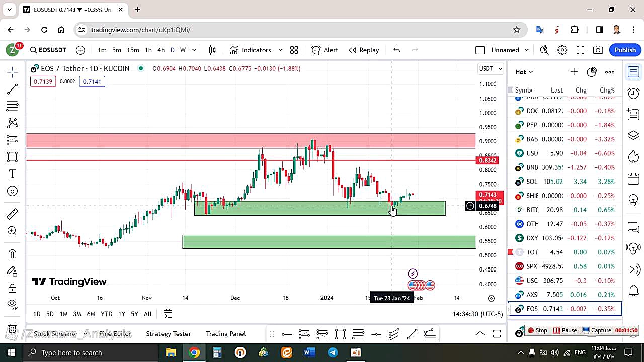
Task: Select the patterns drawing tool
Action: pyautogui.click(x=13, y=123)
